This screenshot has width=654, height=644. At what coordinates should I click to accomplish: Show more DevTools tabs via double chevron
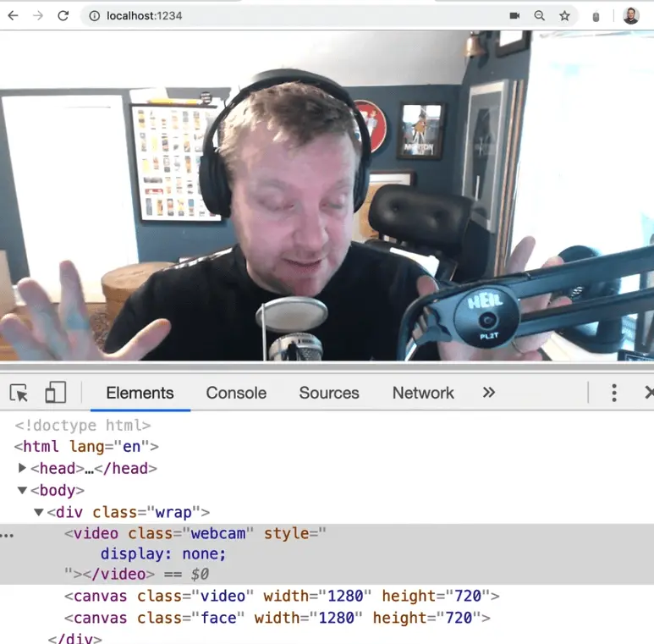(x=488, y=393)
